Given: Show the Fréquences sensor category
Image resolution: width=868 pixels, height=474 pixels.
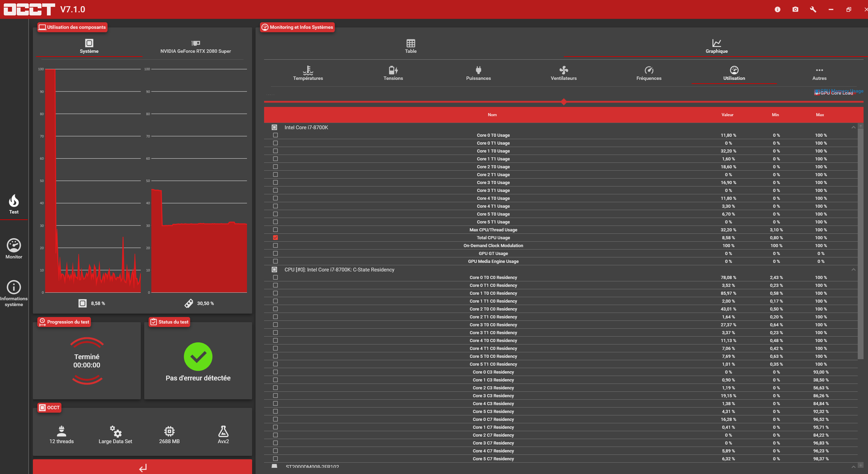Looking at the screenshot, I should (649, 73).
